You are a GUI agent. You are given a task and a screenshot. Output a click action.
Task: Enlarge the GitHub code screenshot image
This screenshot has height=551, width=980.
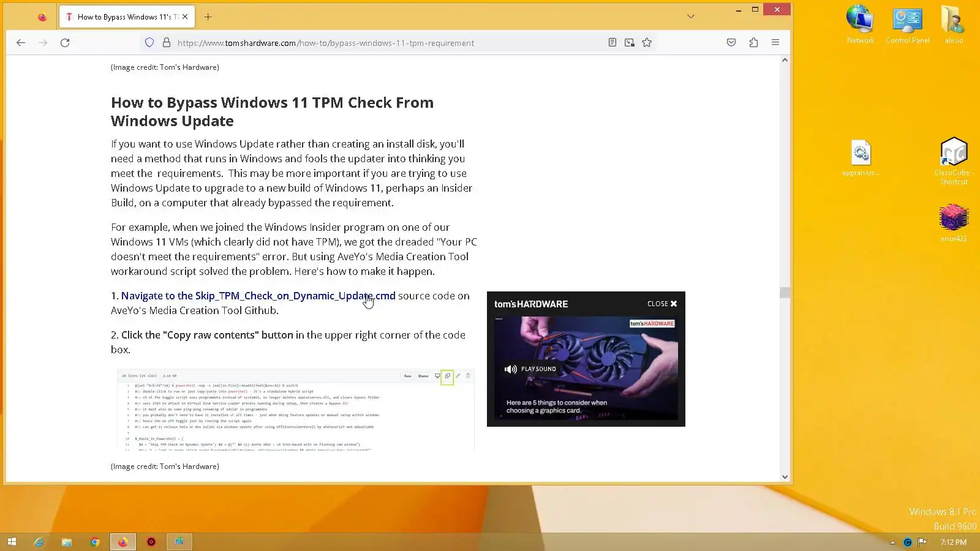coord(296,410)
